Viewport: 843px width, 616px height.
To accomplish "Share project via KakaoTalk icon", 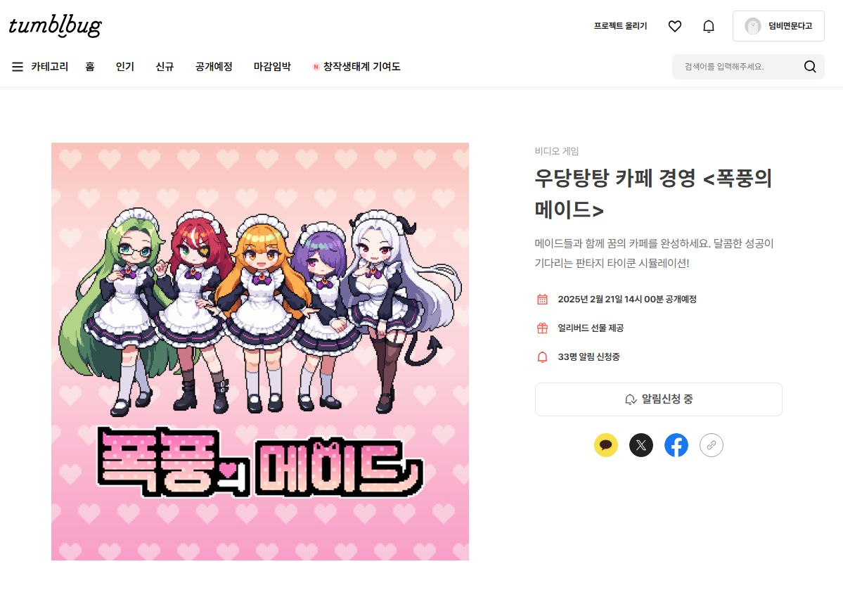I will 606,445.
